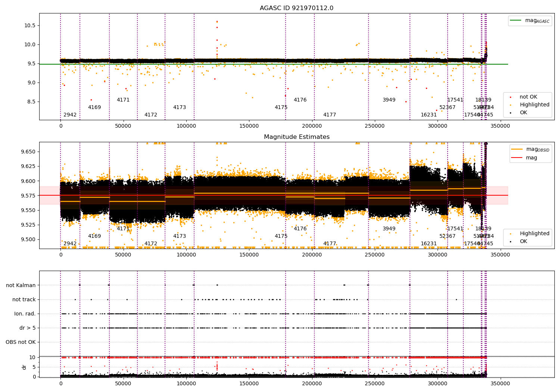The width and height of the screenshot is (560, 392).
Task: Click obsid label 16231 in the top panel
Action: click(x=429, y=115)
